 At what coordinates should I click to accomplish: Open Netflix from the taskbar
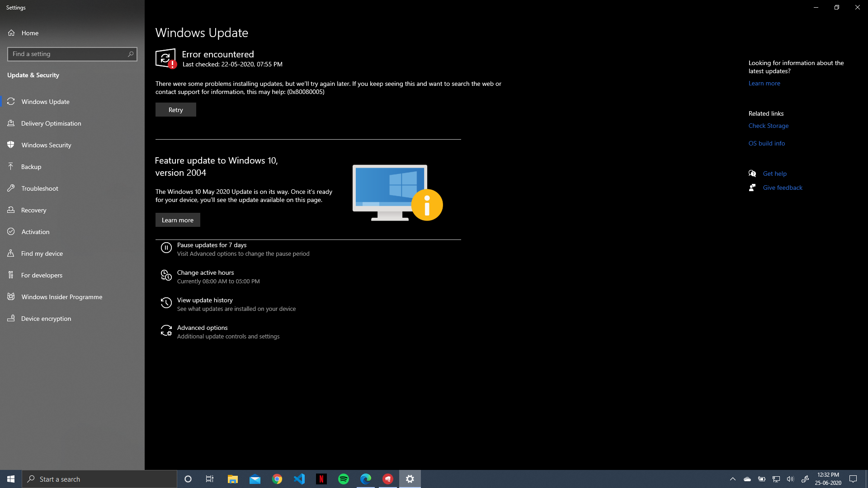(321, 479)
